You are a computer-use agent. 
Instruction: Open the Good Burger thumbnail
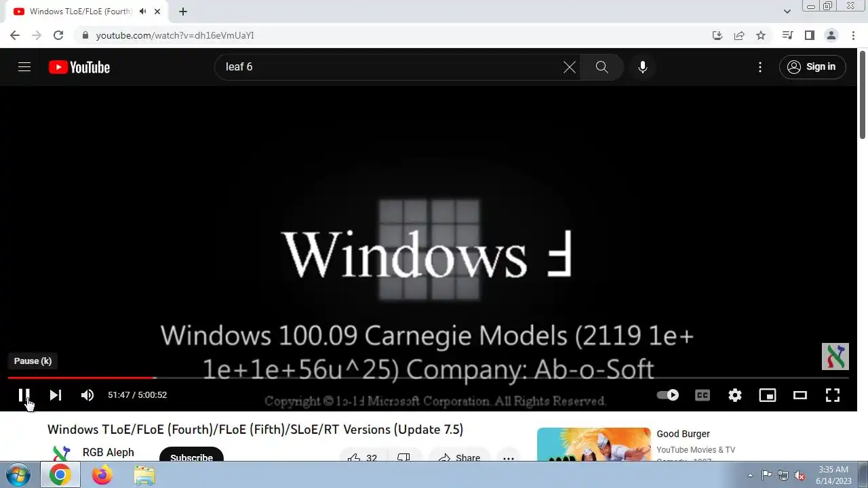(x=594, y=445)
